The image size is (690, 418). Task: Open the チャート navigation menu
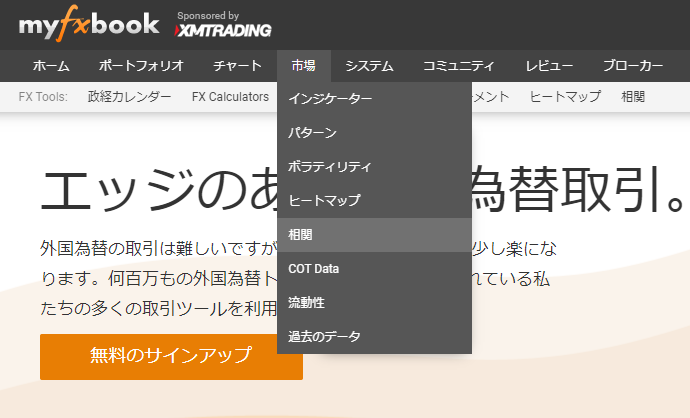(x=238, y=66)
